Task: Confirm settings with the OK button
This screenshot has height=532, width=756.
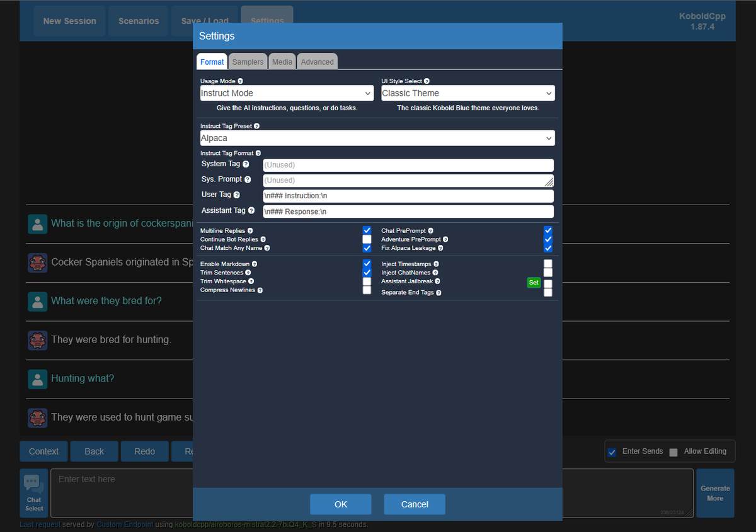Action: coord(341,504)
